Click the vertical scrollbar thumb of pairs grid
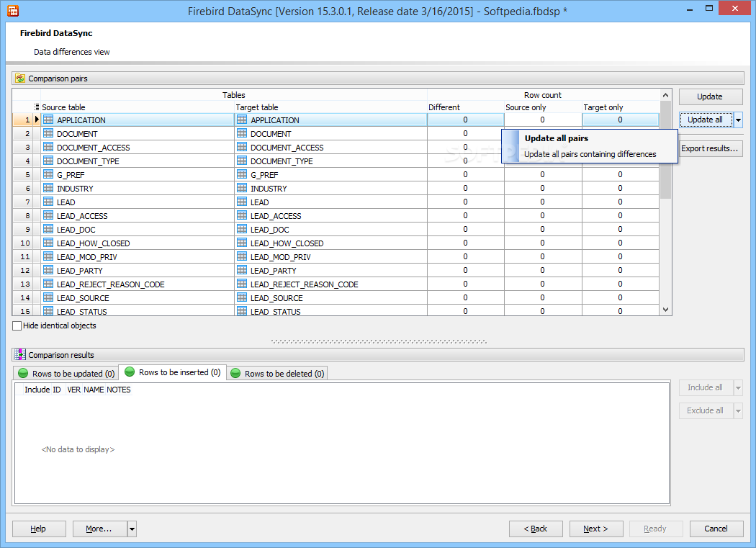The height and width of the screenshot is (548, 756). pyautogui.click(x=666, y=150)
